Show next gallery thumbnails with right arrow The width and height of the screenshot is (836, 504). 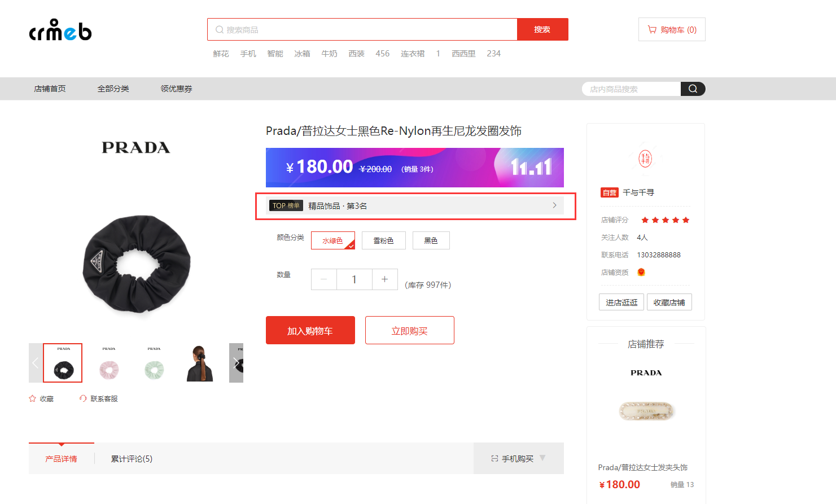[236, 363]
